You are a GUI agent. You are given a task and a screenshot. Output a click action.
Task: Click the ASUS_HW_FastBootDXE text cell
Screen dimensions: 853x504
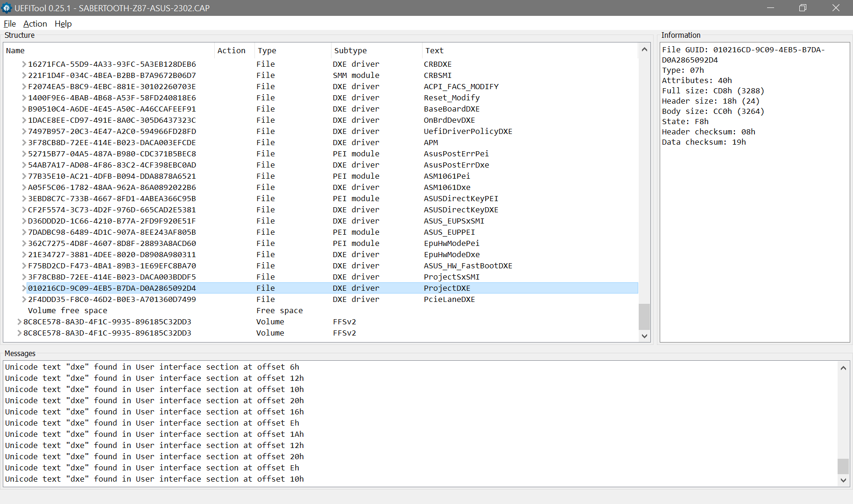click(468, 266)
